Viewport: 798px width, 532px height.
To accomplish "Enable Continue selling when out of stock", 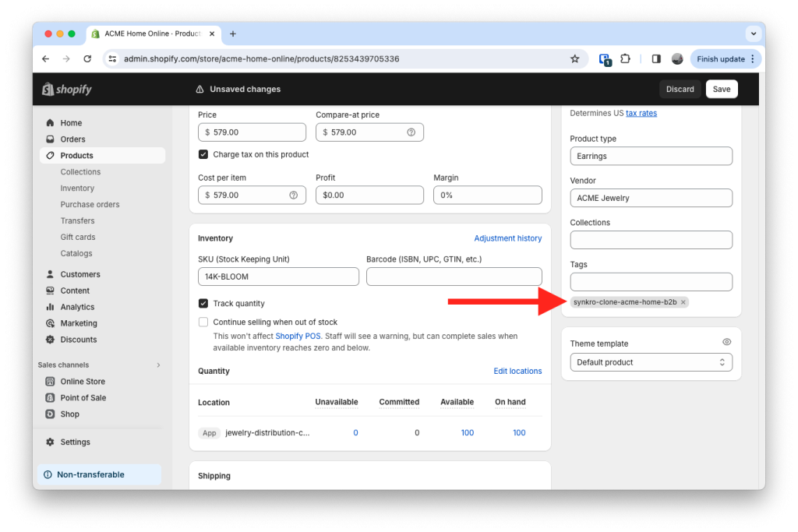I will click(203, 321).
